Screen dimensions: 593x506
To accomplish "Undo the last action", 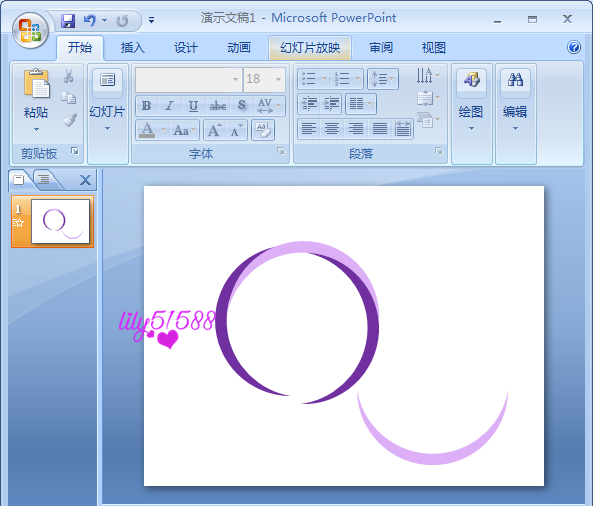I will 90,20.
